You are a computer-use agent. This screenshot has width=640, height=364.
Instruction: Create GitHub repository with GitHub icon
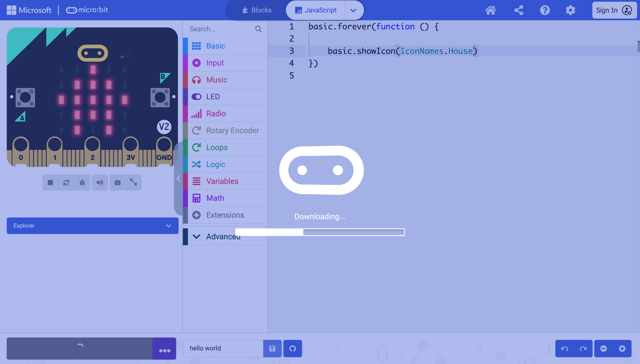(x=292, y=348)
